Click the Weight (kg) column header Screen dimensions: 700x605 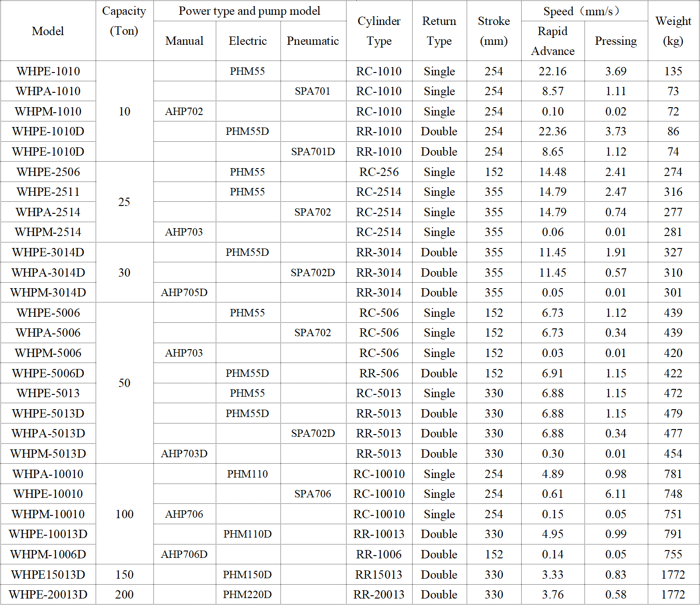coord(673,31)
